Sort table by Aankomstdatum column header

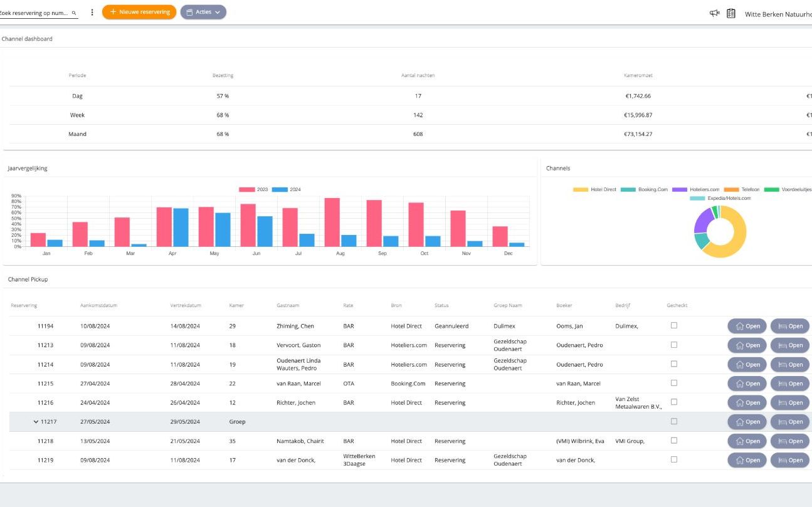(98, 305)
